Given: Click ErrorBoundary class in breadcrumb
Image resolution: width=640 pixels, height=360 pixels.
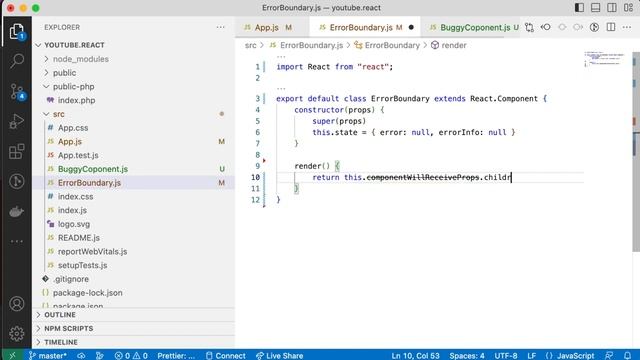Looking at the screenshot, I should 387,45.
